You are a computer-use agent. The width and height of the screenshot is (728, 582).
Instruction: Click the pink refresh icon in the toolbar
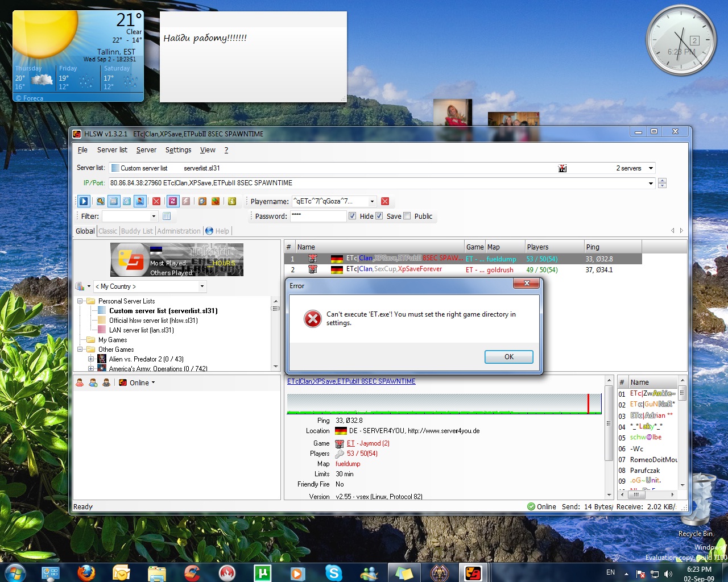pyautogui.click(x=173, y=201)
